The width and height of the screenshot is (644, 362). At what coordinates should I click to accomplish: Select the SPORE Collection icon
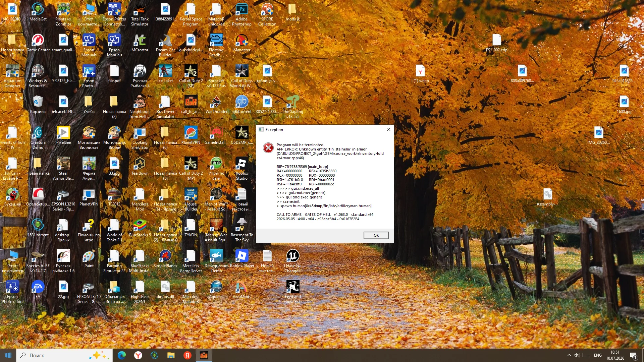pos(267,14)
